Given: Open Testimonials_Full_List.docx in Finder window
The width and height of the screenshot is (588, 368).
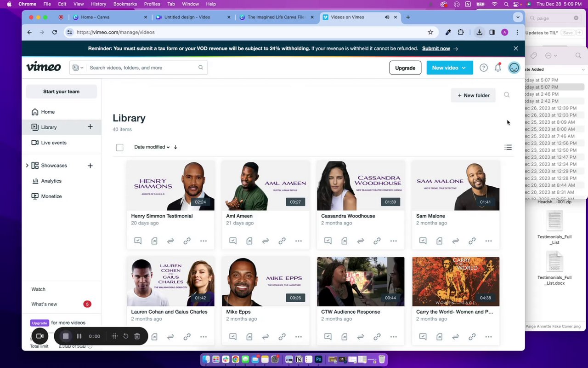Looking at the screenshot, I should [x=554, y=268].
